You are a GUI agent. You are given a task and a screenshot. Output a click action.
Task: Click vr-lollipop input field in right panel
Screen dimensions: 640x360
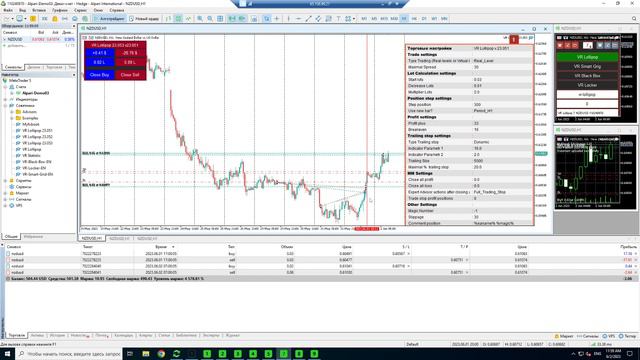coord(587,95)
